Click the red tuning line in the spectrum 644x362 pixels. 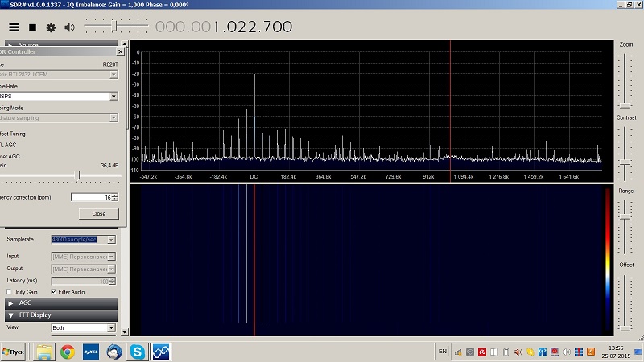(x=450, y=111)
